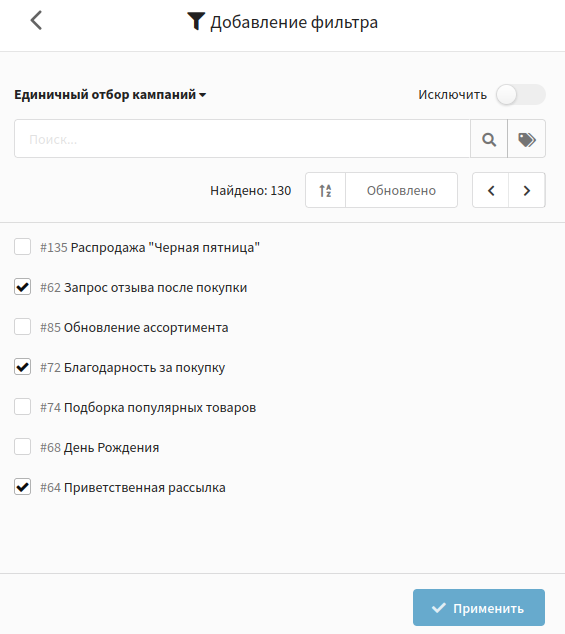
Task: Check #74 Подборка популярных товаров
Action: (23, 407)
